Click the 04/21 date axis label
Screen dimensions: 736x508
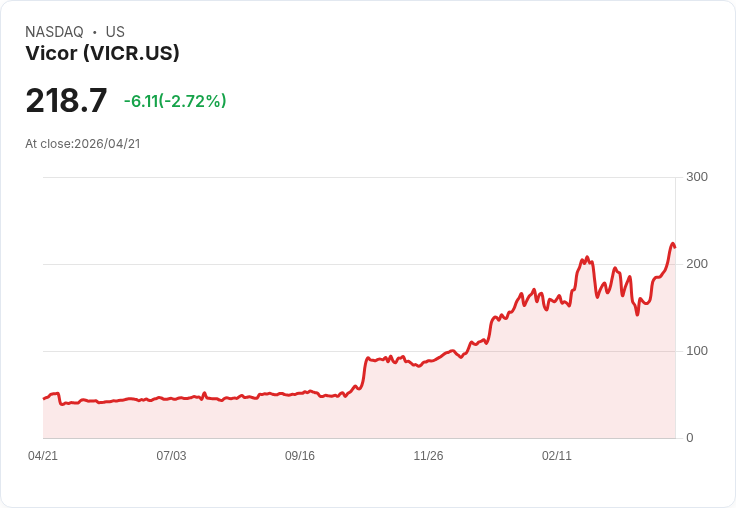tap(43, 455)
